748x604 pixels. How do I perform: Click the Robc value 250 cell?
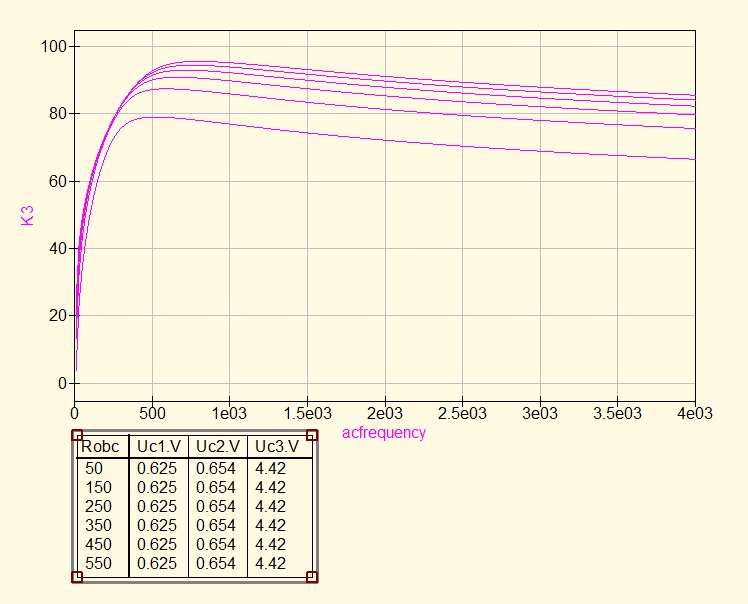(98, 506)
